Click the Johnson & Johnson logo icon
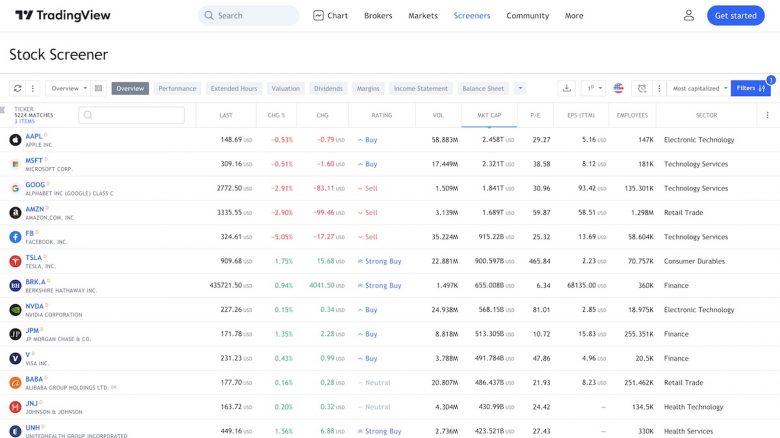Viewport: 780px width, 438px height. [15, 407]
